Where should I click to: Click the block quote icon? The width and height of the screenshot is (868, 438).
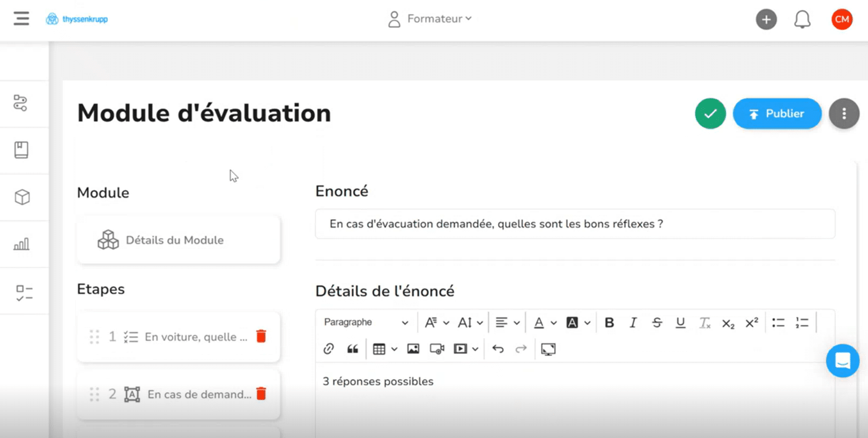352,349
